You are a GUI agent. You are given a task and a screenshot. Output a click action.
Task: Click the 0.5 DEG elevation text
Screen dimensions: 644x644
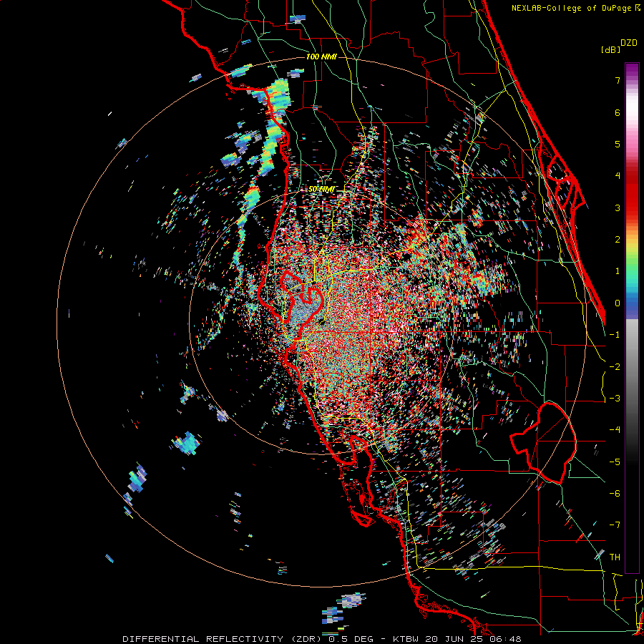[x=351, y=639]
